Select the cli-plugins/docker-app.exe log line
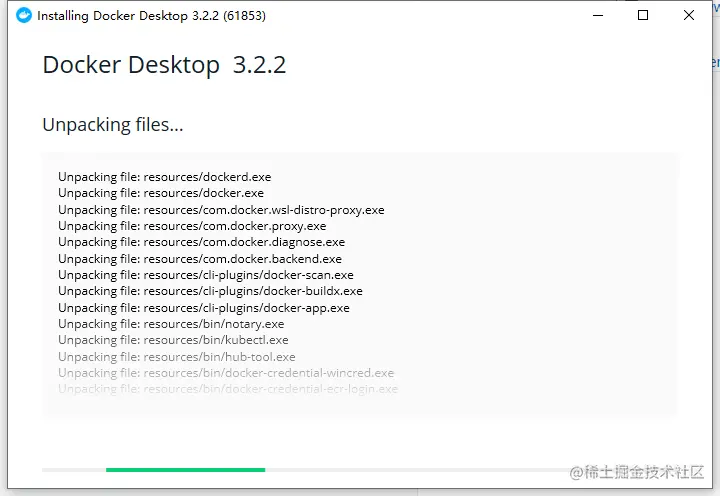The height and width of the screenshot is (496, 720). 204,308
